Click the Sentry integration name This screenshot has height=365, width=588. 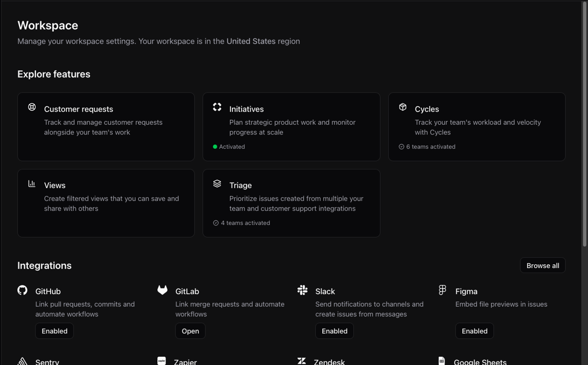click(47, 362)
